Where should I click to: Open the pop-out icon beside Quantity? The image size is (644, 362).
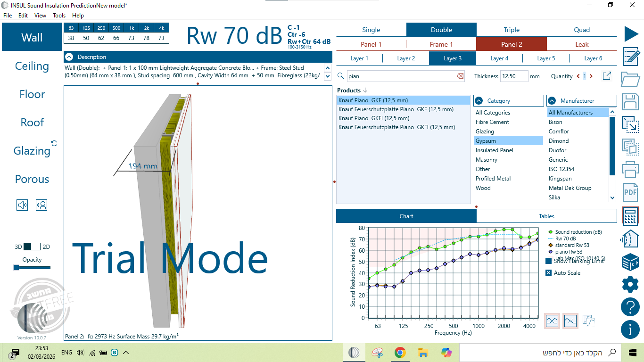click(x=607, y=76)
